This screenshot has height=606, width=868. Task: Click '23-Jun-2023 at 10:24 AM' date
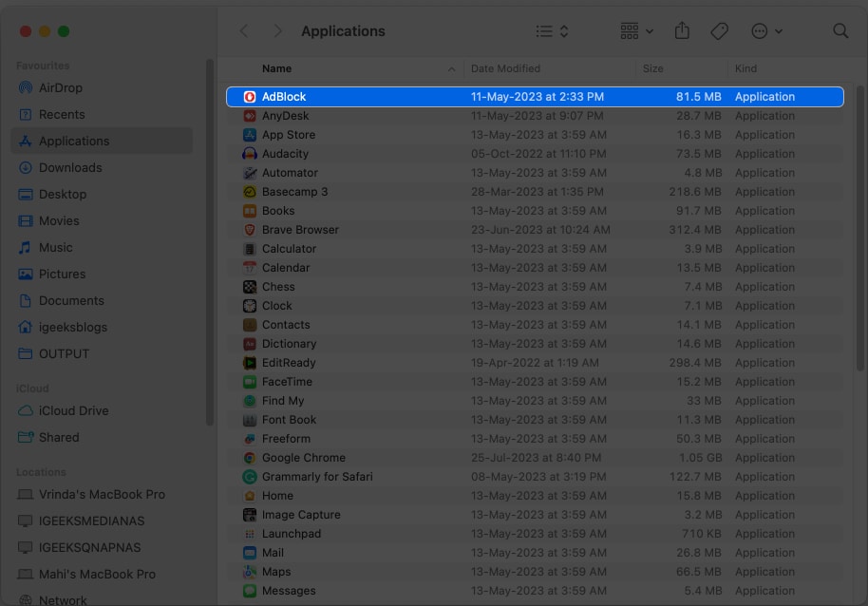point(540,230)
